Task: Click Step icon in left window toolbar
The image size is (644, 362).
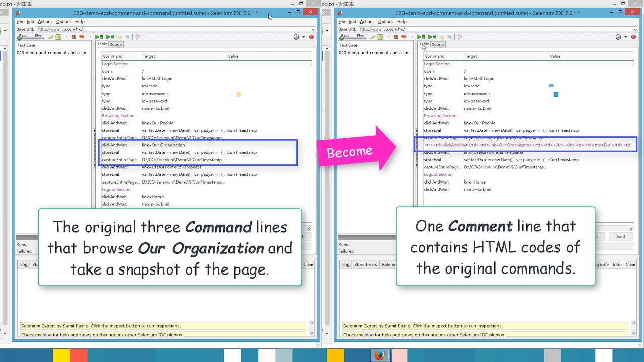Action: coord(127,37)
